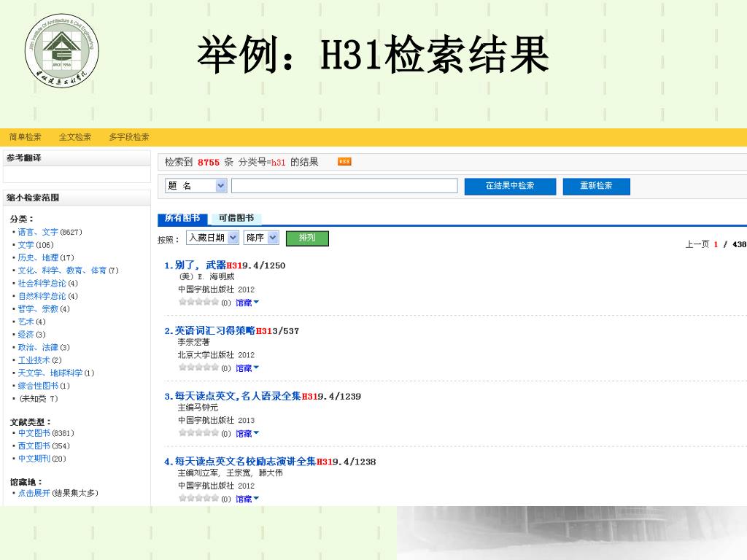Screen dimensions: 747x560
Task: Expand 馆藏 for 每天读点英文名校励志演讲全集
Action: point(247,499)
